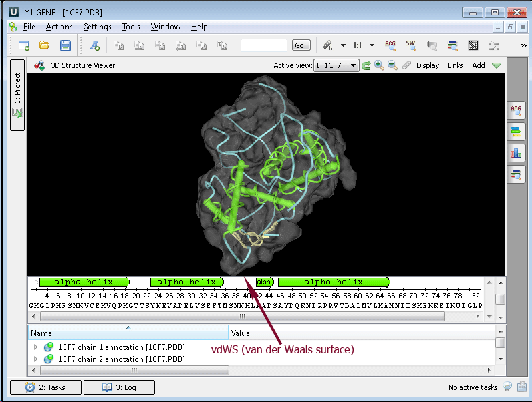Click the create sequence 'A+' toolbar icon
Screen dimensions: 532x402
coord(95,45)
